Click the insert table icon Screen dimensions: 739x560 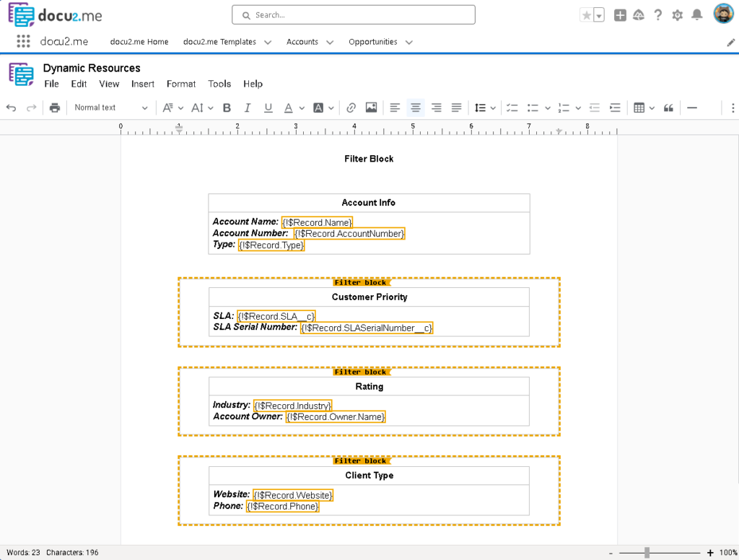(639, 108)
